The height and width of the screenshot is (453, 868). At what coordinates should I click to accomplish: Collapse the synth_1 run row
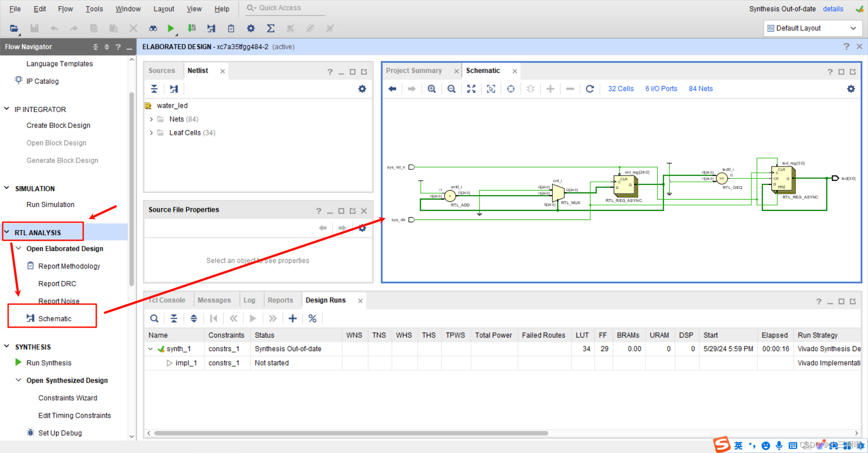coord(151,349)
